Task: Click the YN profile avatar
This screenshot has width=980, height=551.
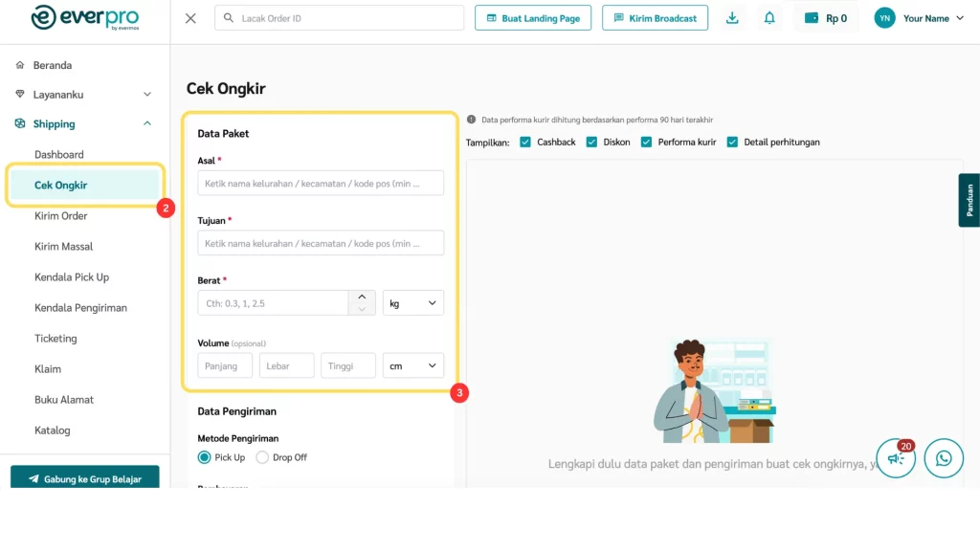Action: 885,18
